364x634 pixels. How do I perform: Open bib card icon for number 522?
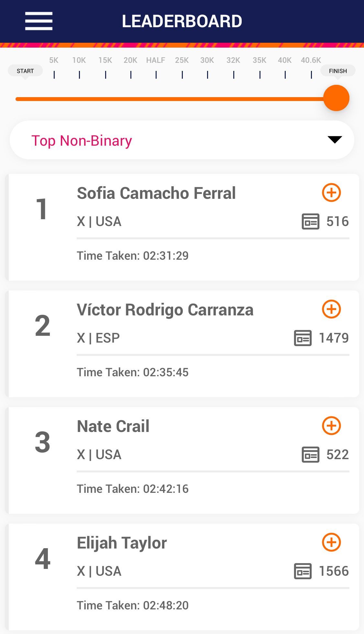(x=310, y=455)
